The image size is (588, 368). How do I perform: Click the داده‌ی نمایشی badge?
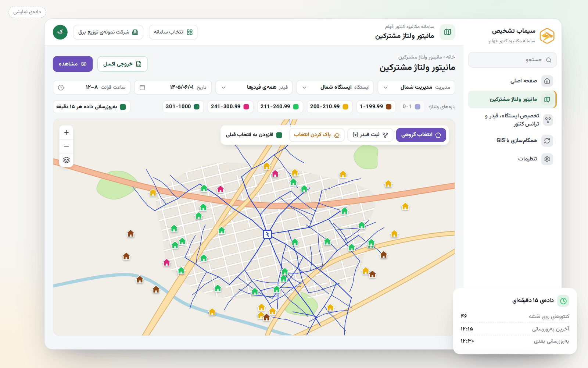tap(27, 12)
